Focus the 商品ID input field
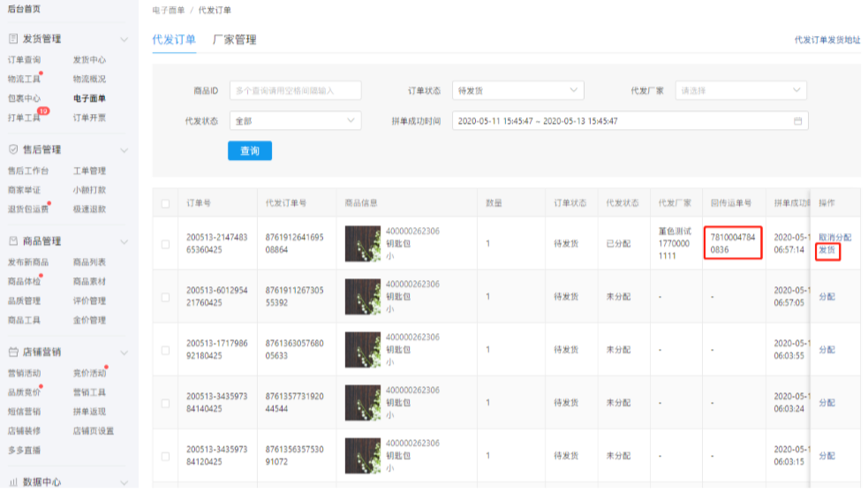Screen dimensions: 868x493 (x=295, y=90)
